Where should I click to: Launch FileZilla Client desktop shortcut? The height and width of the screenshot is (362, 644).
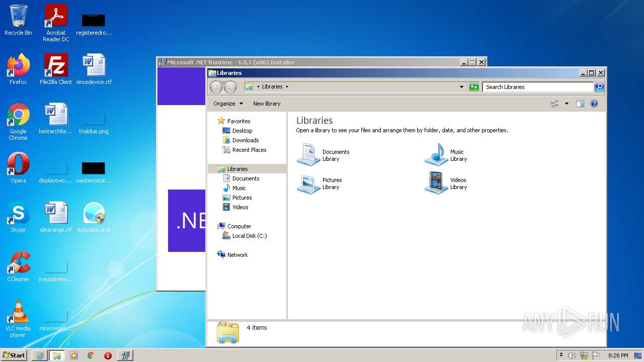[56, 69]
